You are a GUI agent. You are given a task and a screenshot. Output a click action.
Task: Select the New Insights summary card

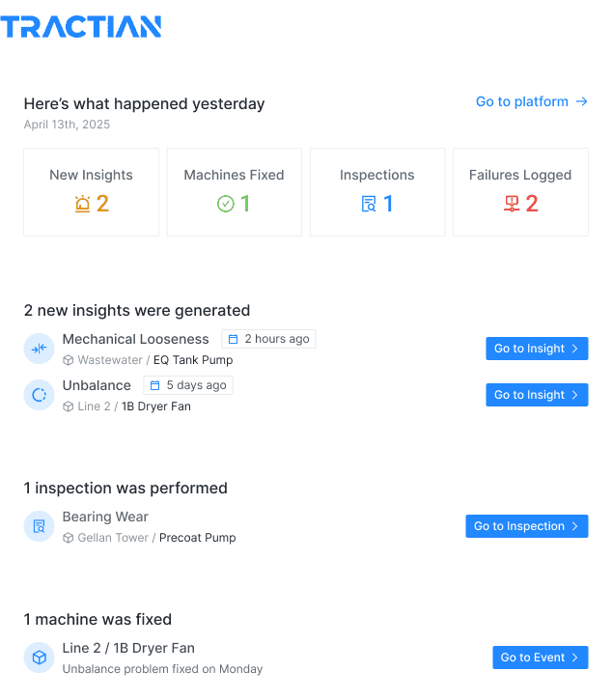(x=92, y=192)
